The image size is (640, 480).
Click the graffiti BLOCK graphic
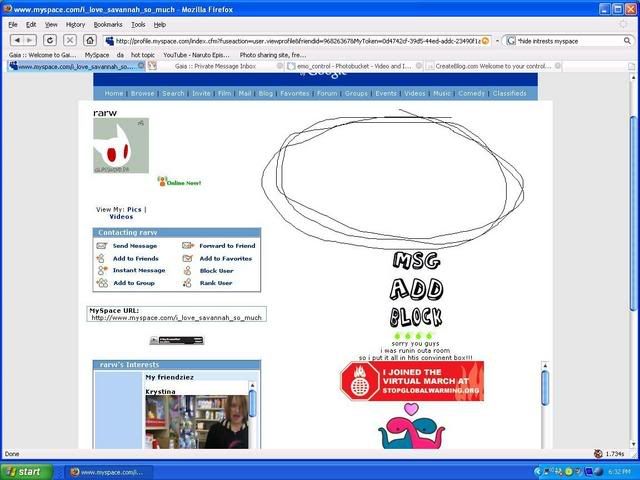(x=416, y=317)
